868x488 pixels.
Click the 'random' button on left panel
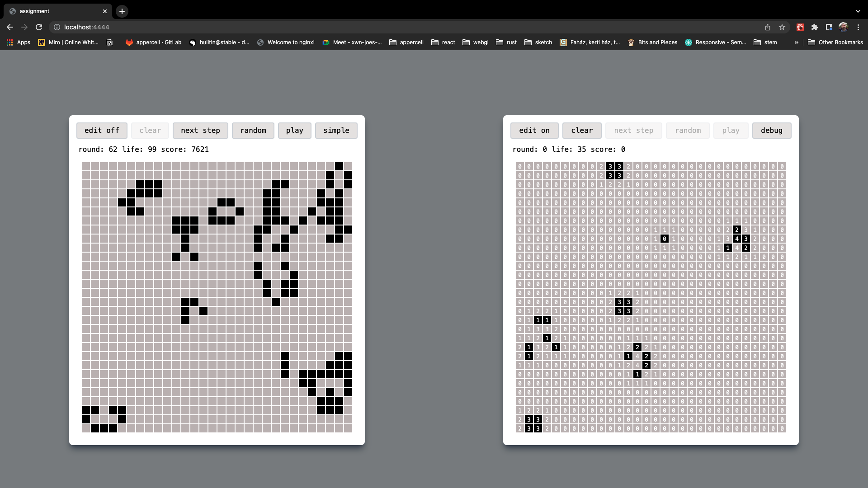tap(253, 130)
